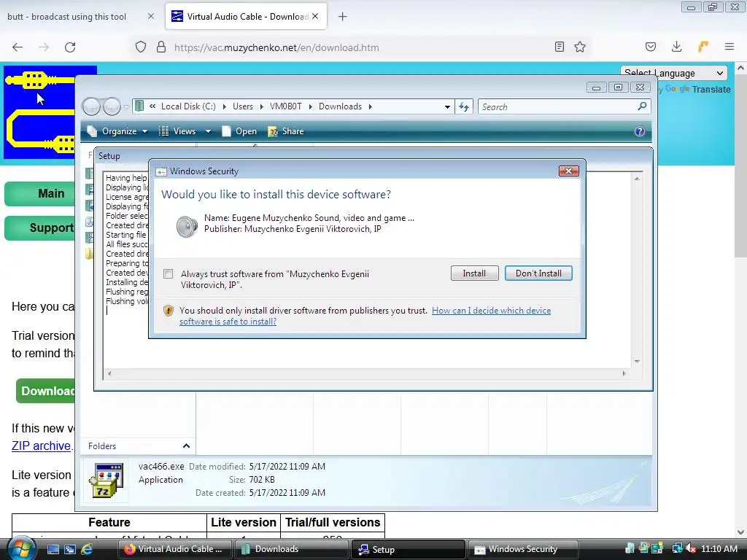Click the vac466.exe 7z application icon
This screenshot has width=747, height=560.
pyautogui.click(x=106, y=480)
